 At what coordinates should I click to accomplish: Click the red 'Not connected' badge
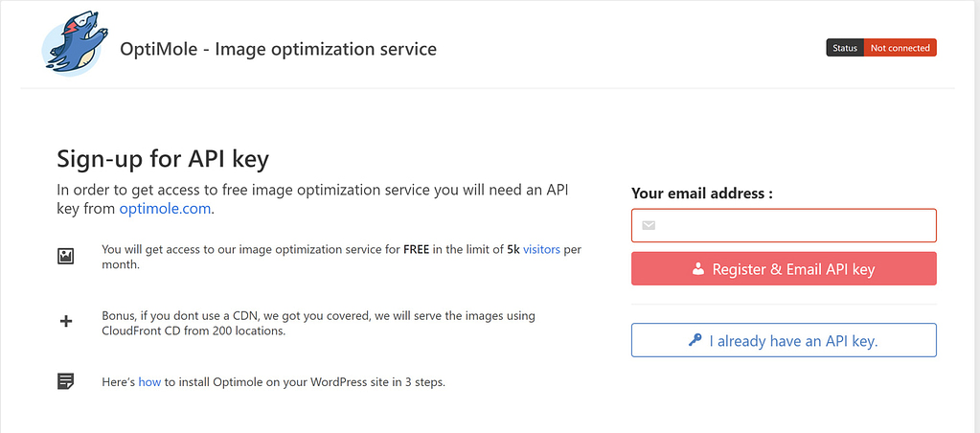(x=900, y=48)
